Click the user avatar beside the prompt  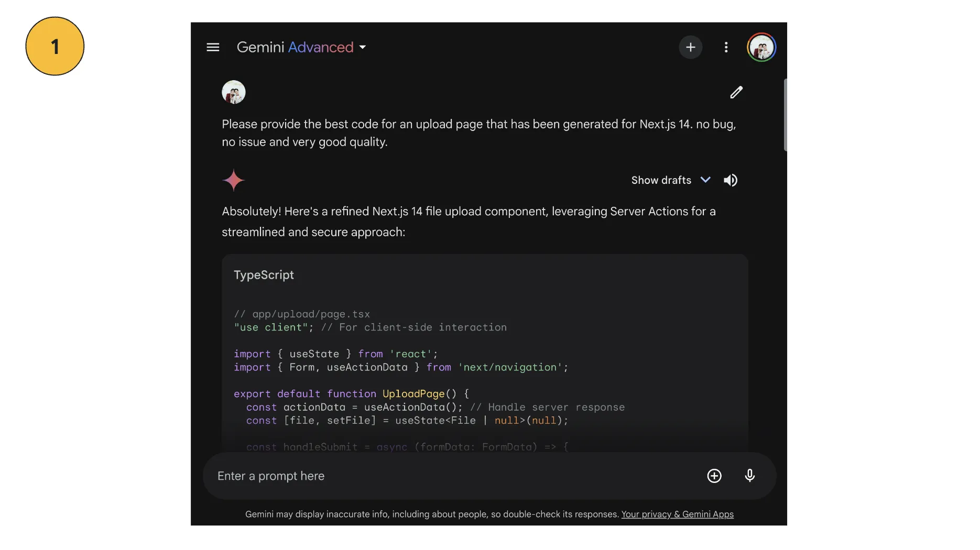(x=234, y=92)
